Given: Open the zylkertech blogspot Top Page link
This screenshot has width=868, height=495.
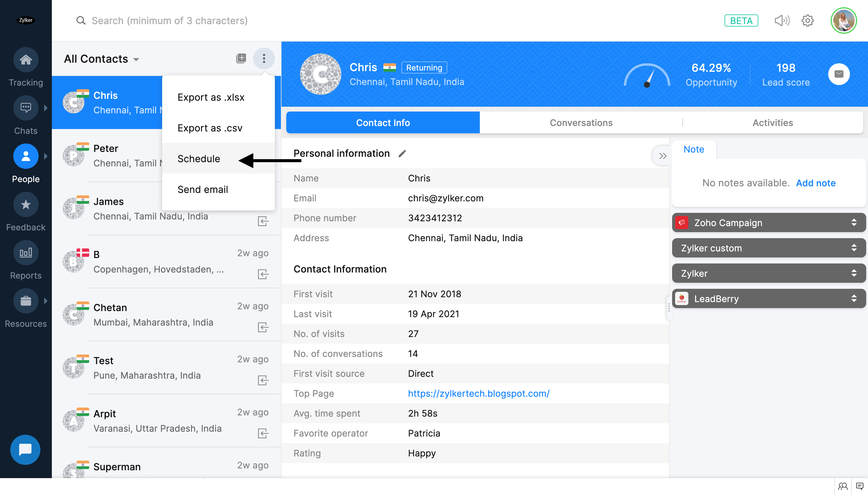Looking at the screenshot, I should click(479, 393).
